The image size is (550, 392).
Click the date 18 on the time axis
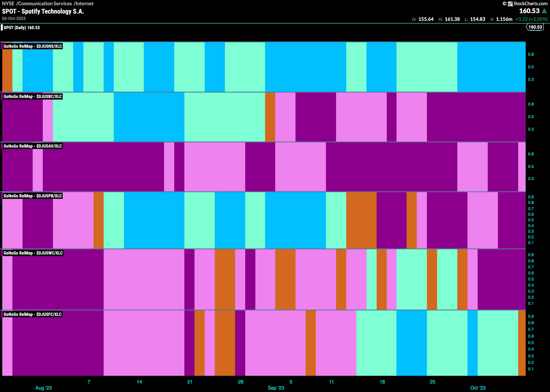pyautogui.click(x=382, y=382)
